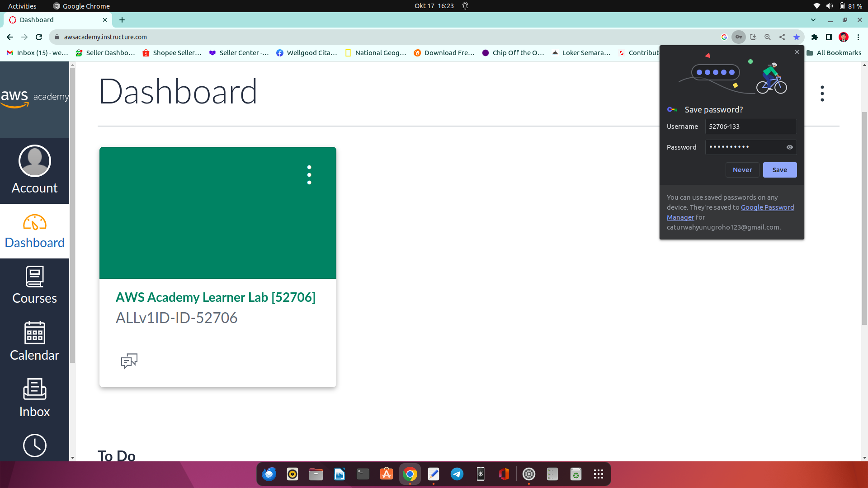Viewport: 868px width, 488px height.
Task: Open the Activities menu
Action: (22, 6)
